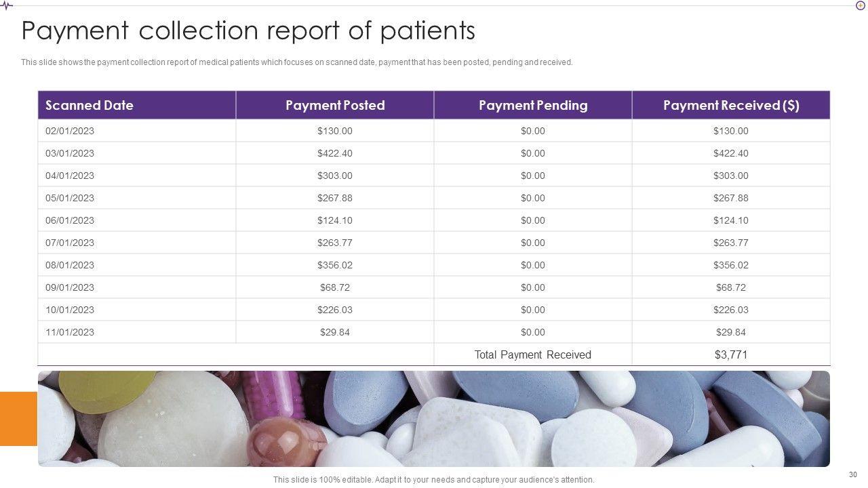
Task: Select the slide title 'Payment collection report of patients'
Action: point(248,31)
